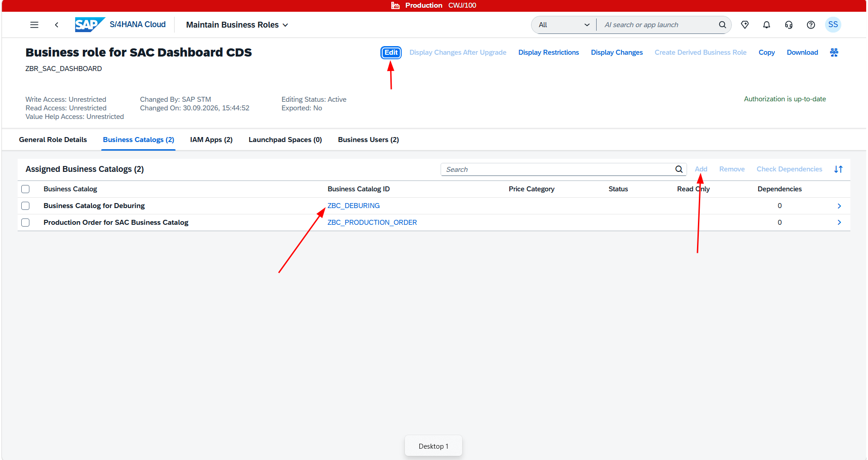Switch to the General Role Details tab
The width and height of the screenshot is (868, 460).
(x=53, y=140)
